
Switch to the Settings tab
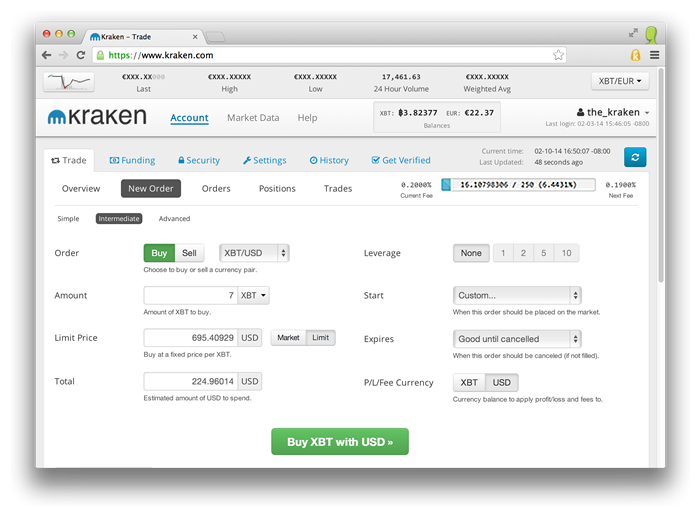(x=264, y=160)
